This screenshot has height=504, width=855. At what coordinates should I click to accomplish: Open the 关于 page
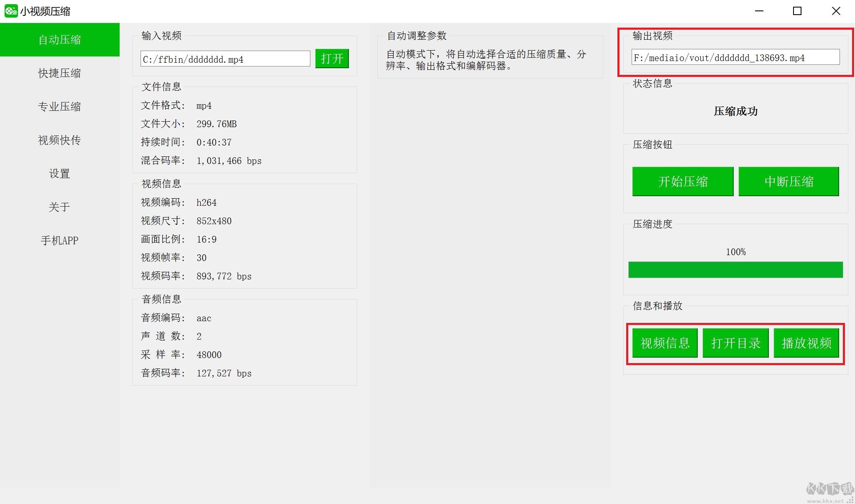(59, 207)
